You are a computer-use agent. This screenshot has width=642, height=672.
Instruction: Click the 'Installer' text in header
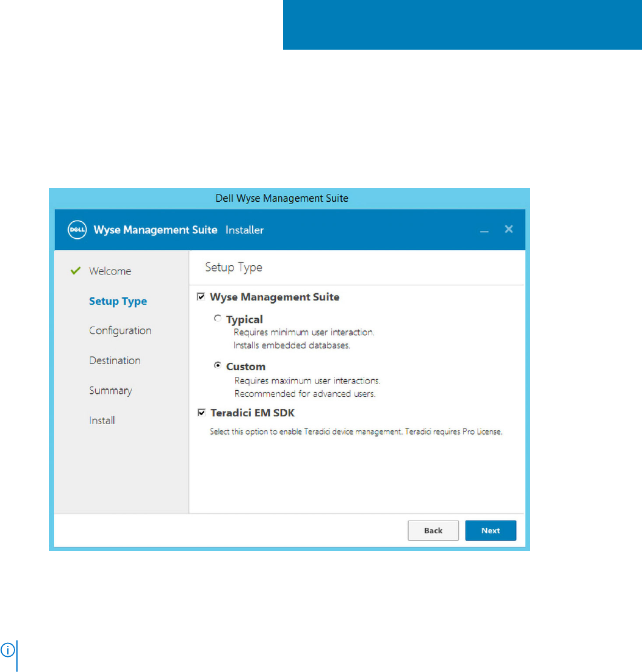click(x=244, y=230)
